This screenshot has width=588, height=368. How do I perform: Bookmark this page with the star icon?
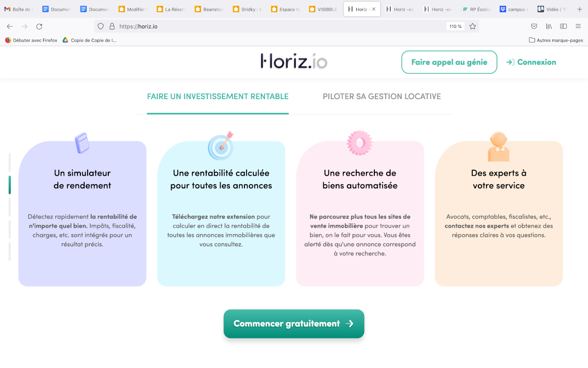[472, 26]
